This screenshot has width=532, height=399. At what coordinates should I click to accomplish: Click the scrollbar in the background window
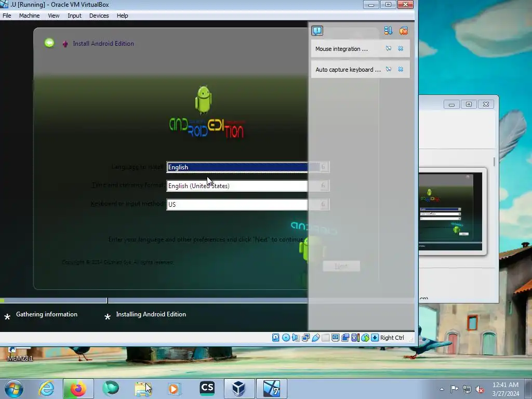click(495, 162)
